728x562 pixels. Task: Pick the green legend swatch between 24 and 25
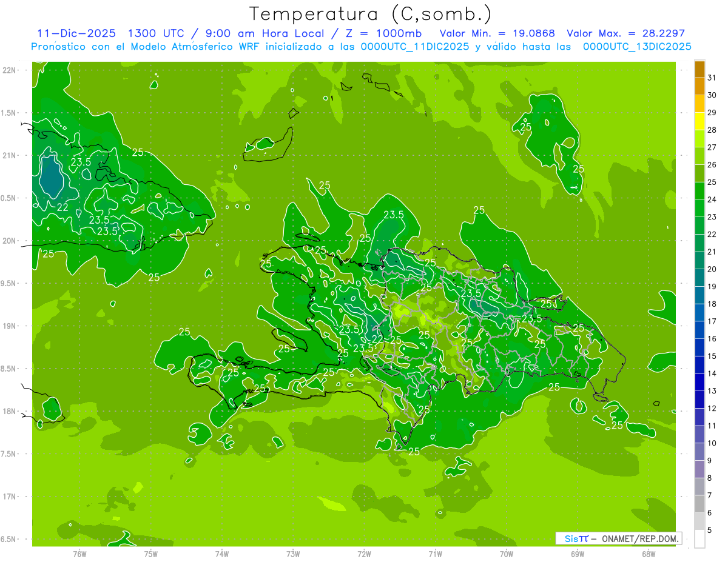click(699, 191)
